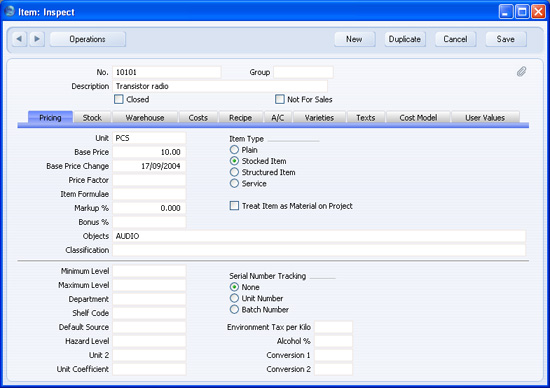This screenshot has height=388, width=550.
Task: Go to previous item record arrow
Action: pyautogui.click(x=19, y=39)
